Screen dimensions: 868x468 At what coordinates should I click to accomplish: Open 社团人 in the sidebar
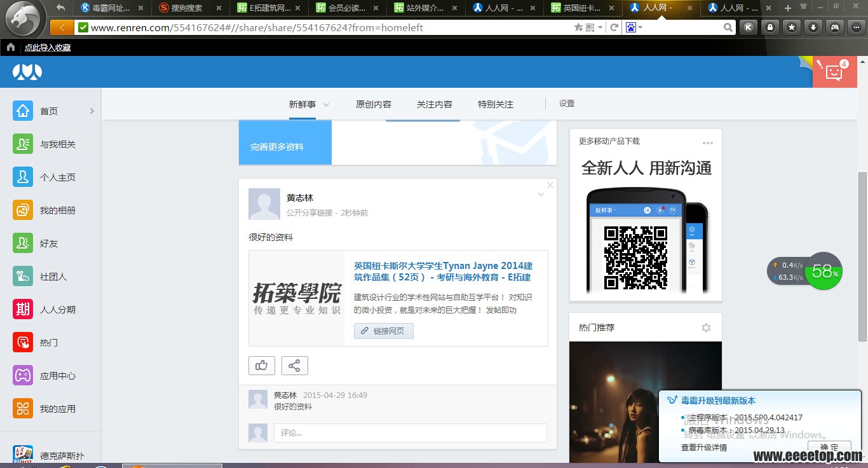pos(23,276)
